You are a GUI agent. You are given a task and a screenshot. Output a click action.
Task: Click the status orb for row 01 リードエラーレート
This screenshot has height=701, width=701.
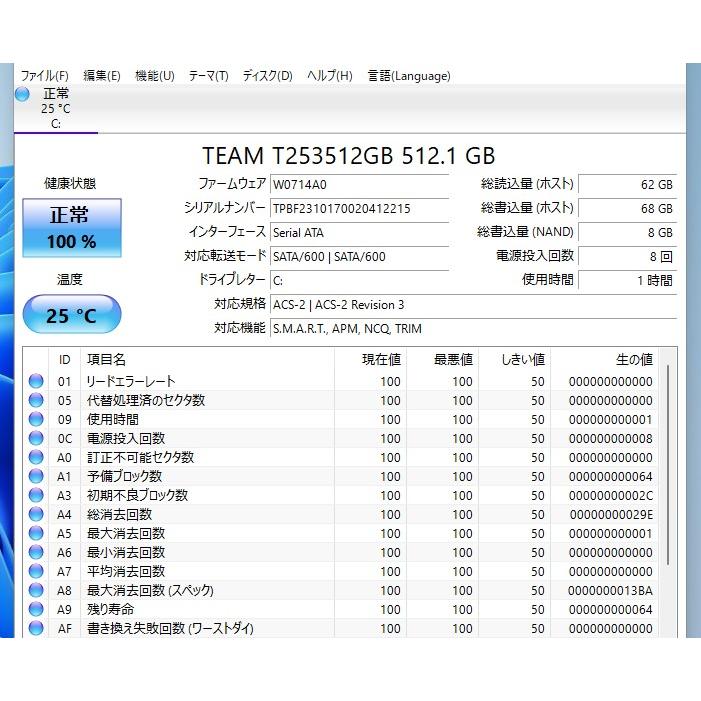click(x=36, y=381)
